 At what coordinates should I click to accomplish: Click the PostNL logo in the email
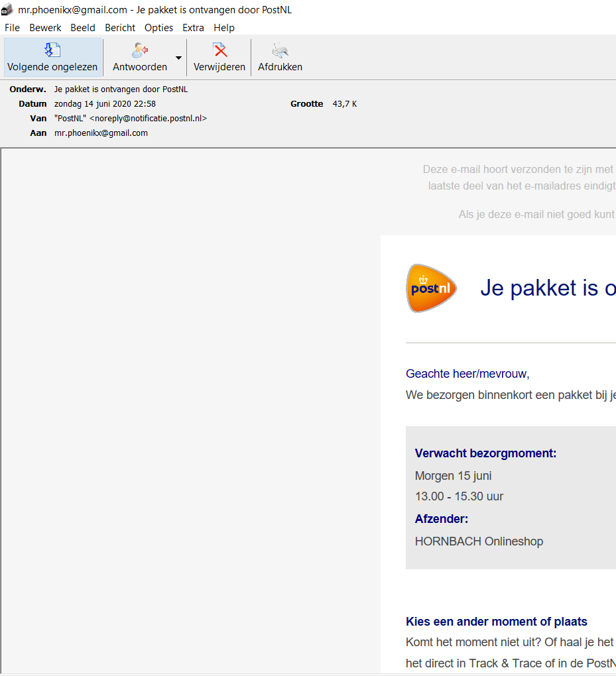pos(432,288)
